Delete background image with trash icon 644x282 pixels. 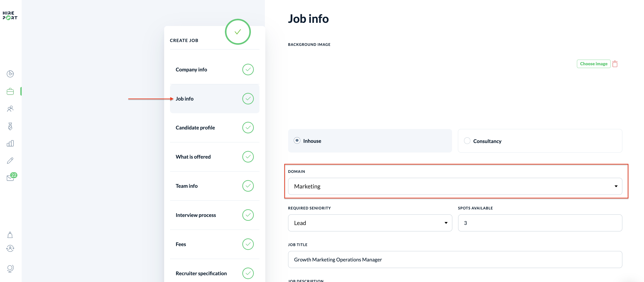[615, 64]
